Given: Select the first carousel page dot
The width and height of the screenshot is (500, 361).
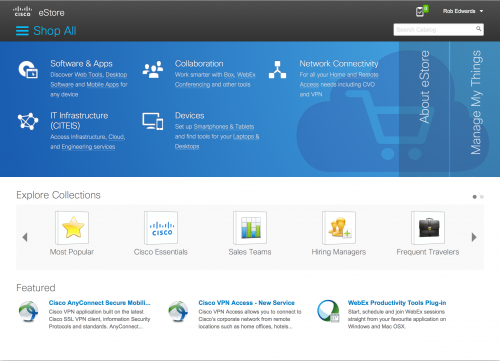Looking at the screenshot, I should pos(475,197).
